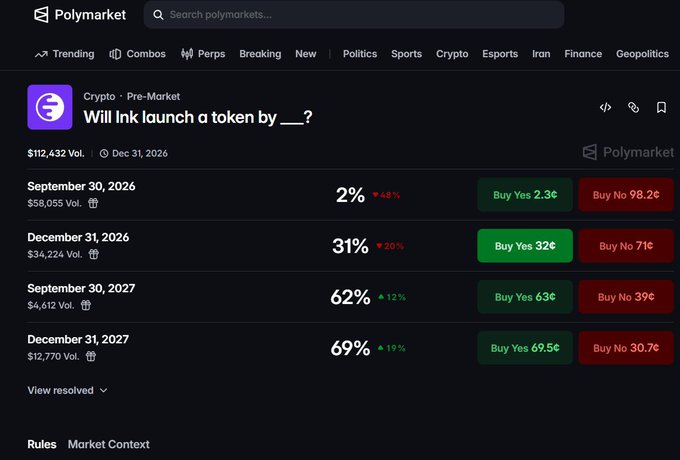The image size is (680, 460).
Task: Click the $12,770 Vol. text
Action: coord(53,356)
